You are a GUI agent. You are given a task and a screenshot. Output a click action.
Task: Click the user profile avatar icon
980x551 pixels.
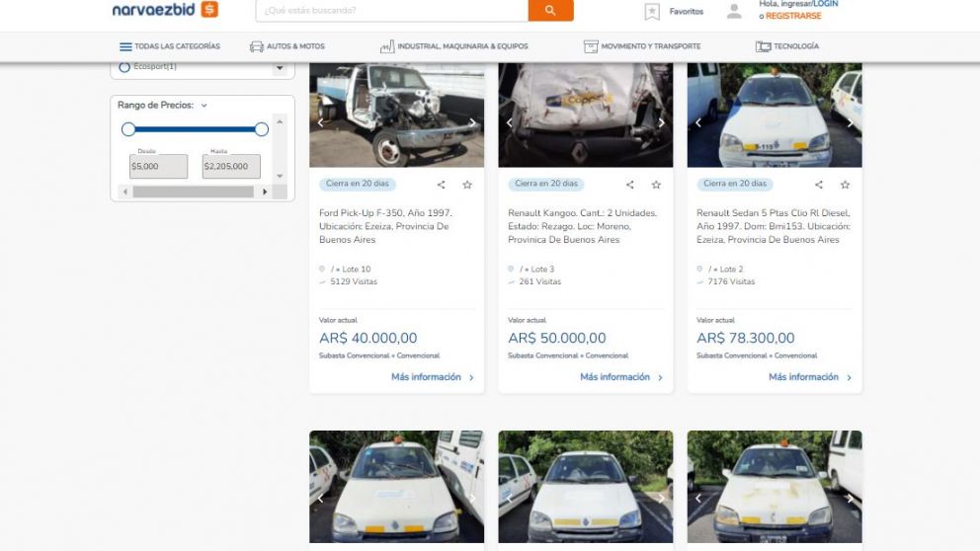pos(734,11)
